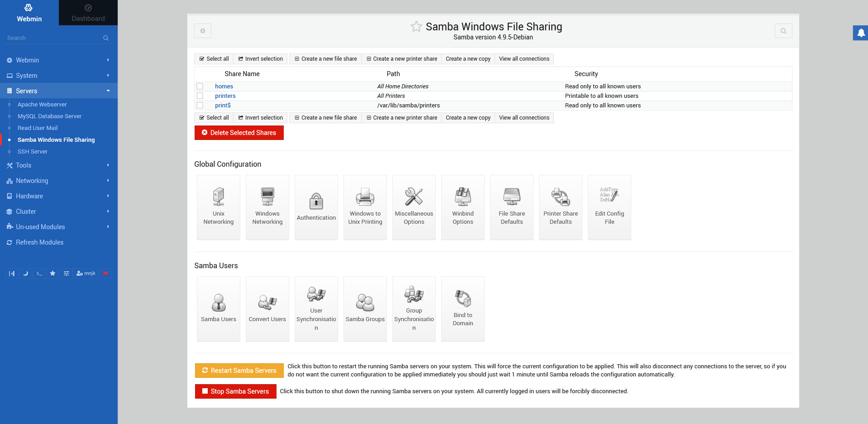Open Samba Groups

[365, 308]
